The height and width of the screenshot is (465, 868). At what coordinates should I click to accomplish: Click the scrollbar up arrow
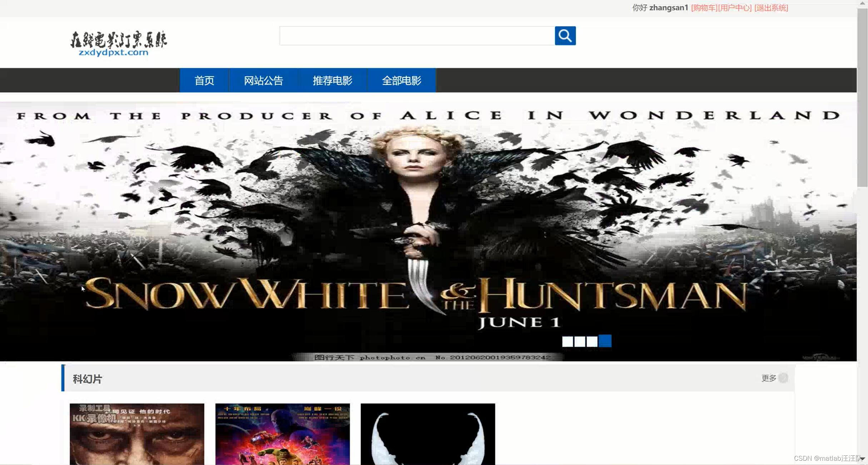click(862, 3)
